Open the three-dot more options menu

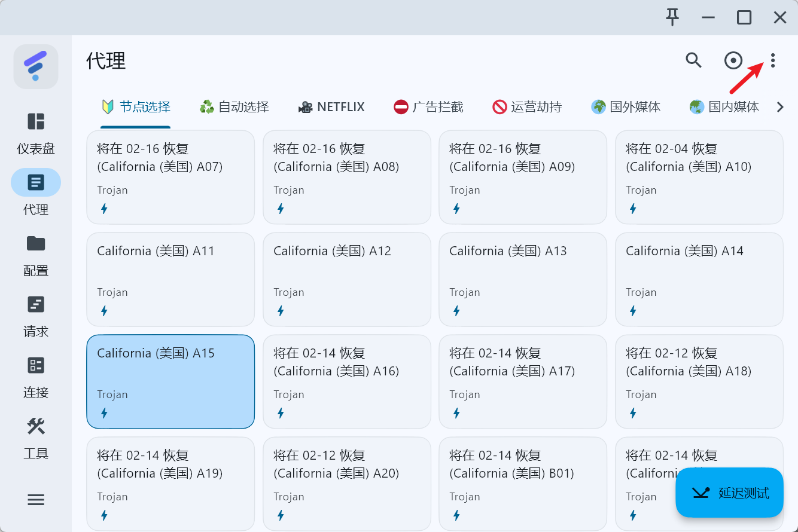point(772,60)
